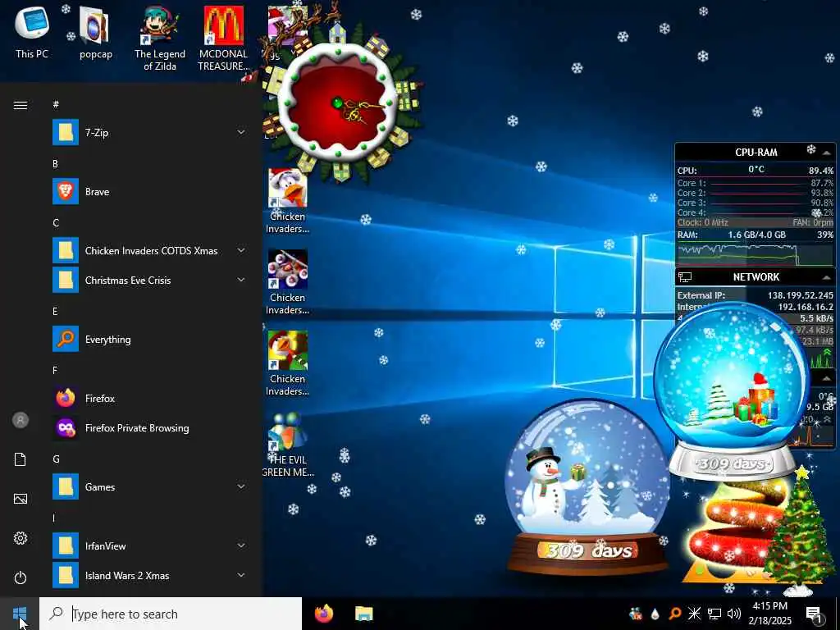Open MCDONAL TREASURE desktop shortcut

click(223, 39)
